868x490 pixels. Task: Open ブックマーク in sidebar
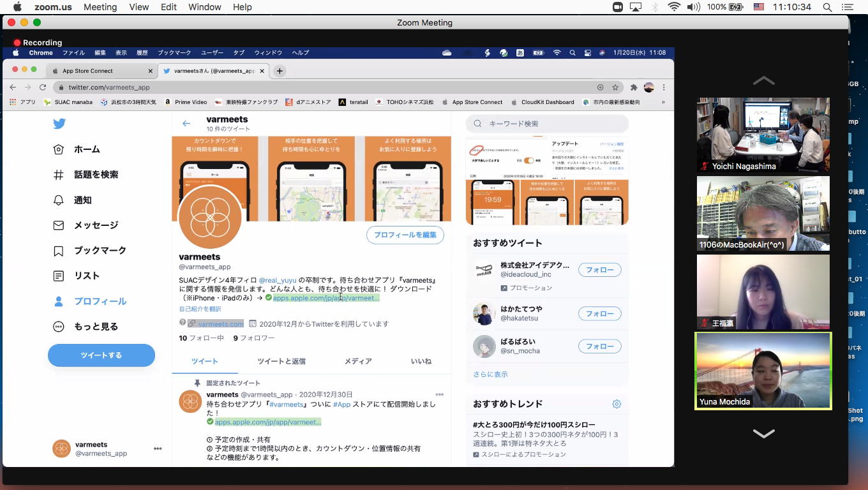coord(89,251)
